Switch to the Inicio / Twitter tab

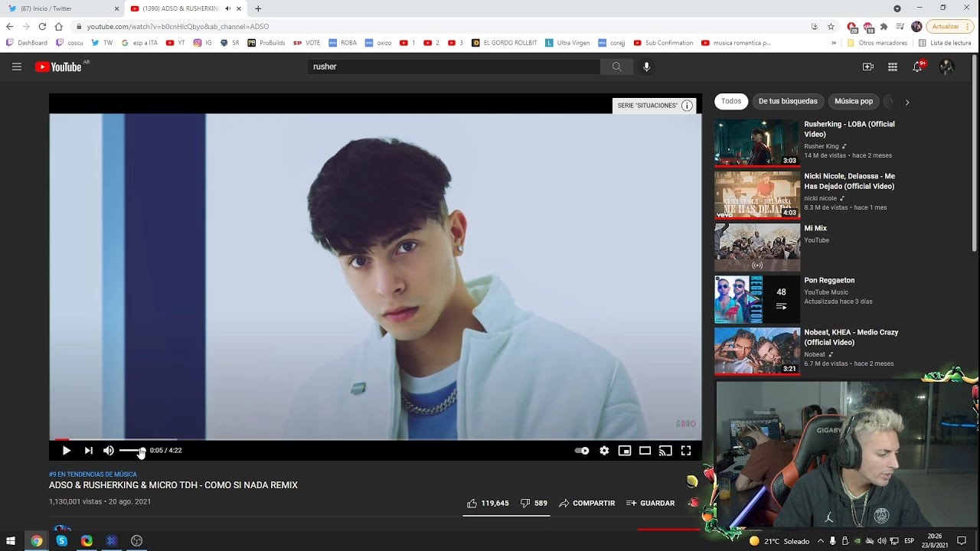[x=63, y=8]
